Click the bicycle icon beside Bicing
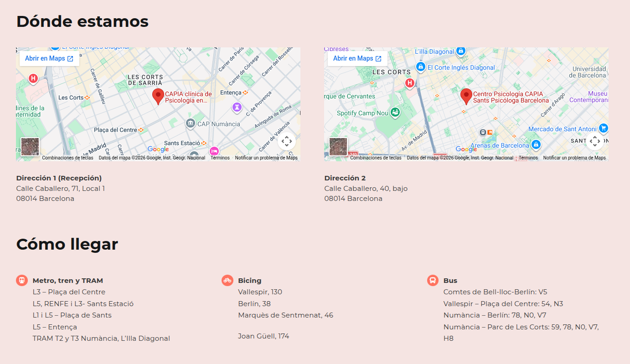Image resolution: width=630 pixels, height=364 pixels. 227,280
